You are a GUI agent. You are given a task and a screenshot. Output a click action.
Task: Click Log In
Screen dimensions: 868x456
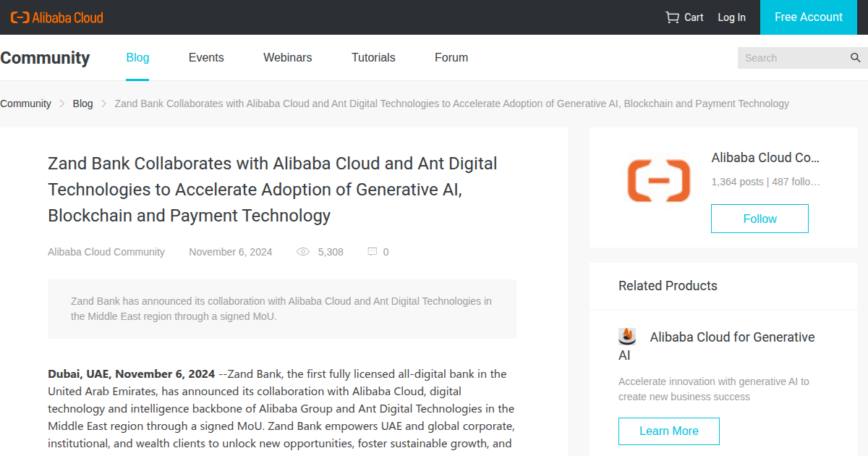(731, 17)
